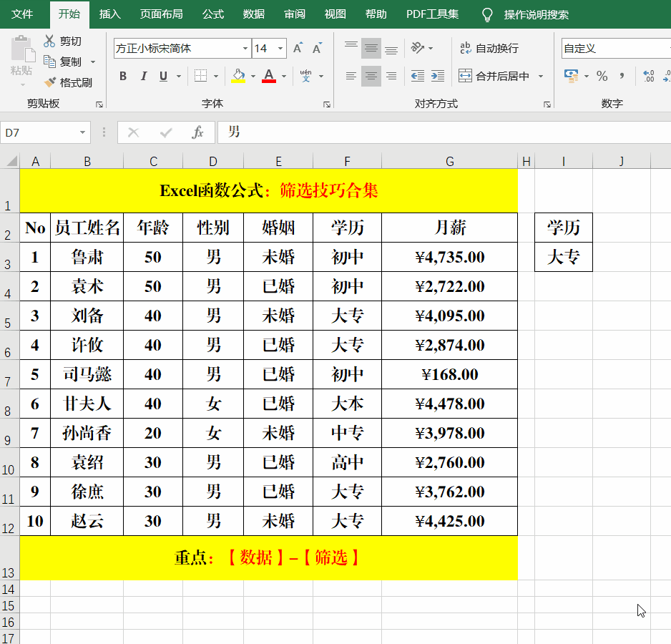Click the Insert Function fx icon
671x644 pixels.
(x=197, y=132)
